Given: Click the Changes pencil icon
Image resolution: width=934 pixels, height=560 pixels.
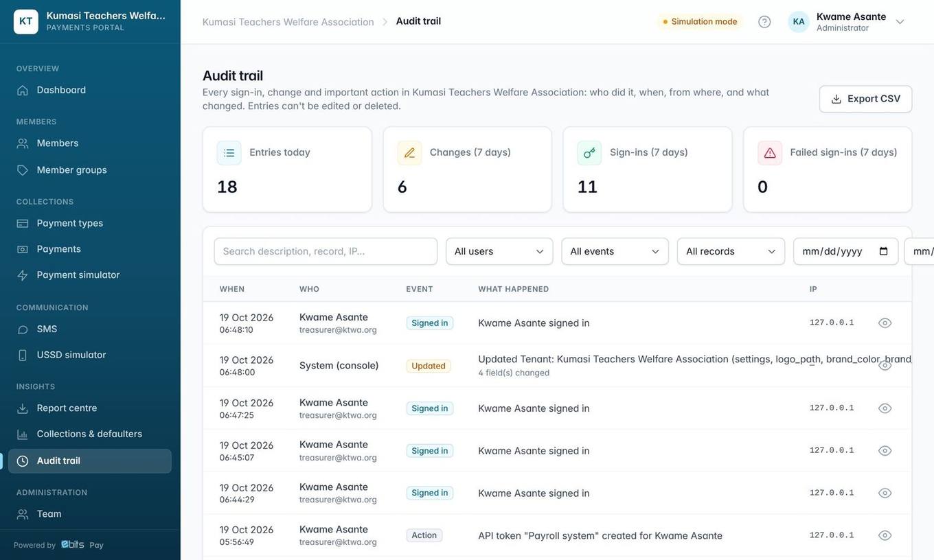Looking at the screenshot, I should pos(410,153).
